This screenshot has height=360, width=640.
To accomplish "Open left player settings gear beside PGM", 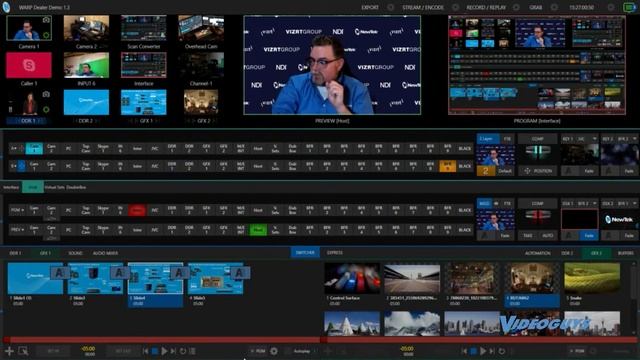I will 274,351.
